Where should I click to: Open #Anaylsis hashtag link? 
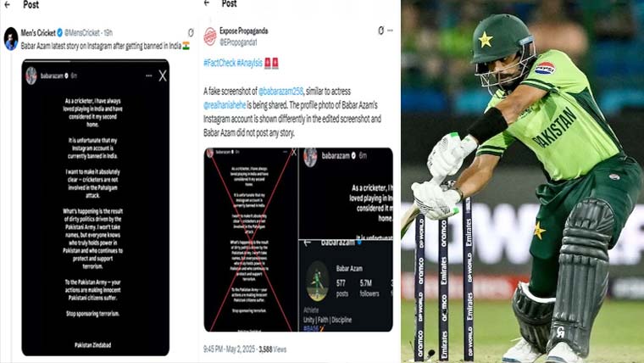tap(249, 63)
